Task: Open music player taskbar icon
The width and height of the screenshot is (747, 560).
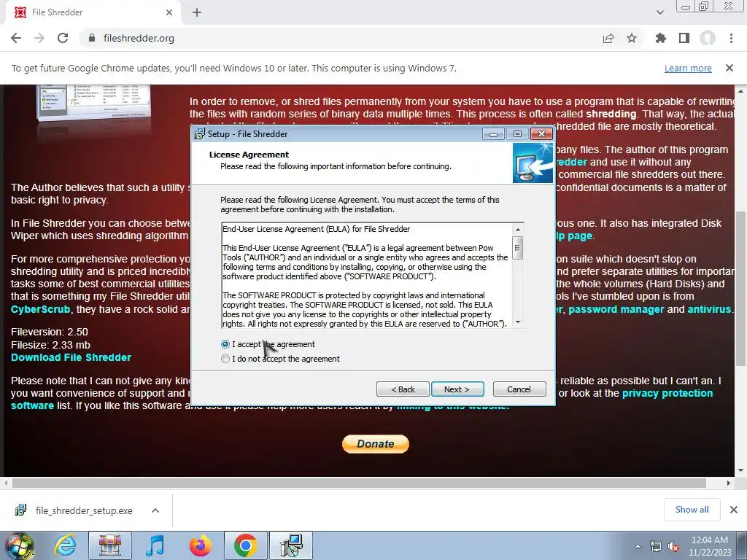Action: [155, 545]
